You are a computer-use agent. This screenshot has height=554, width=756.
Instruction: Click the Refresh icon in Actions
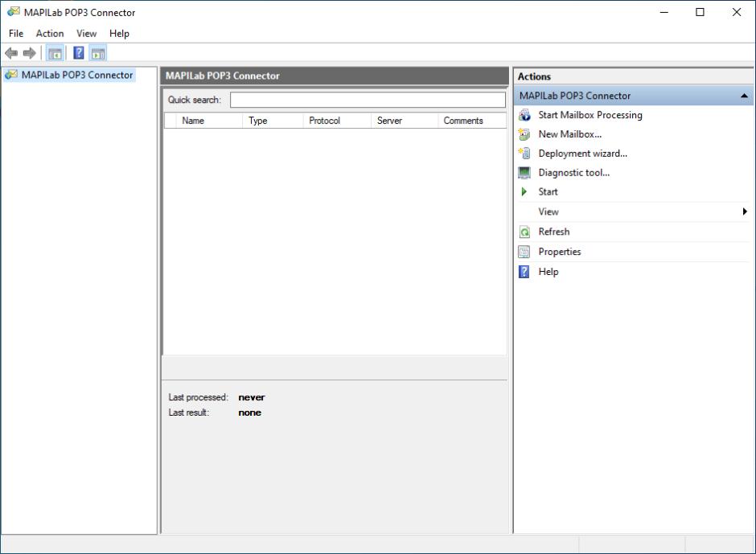click(524, 232)
